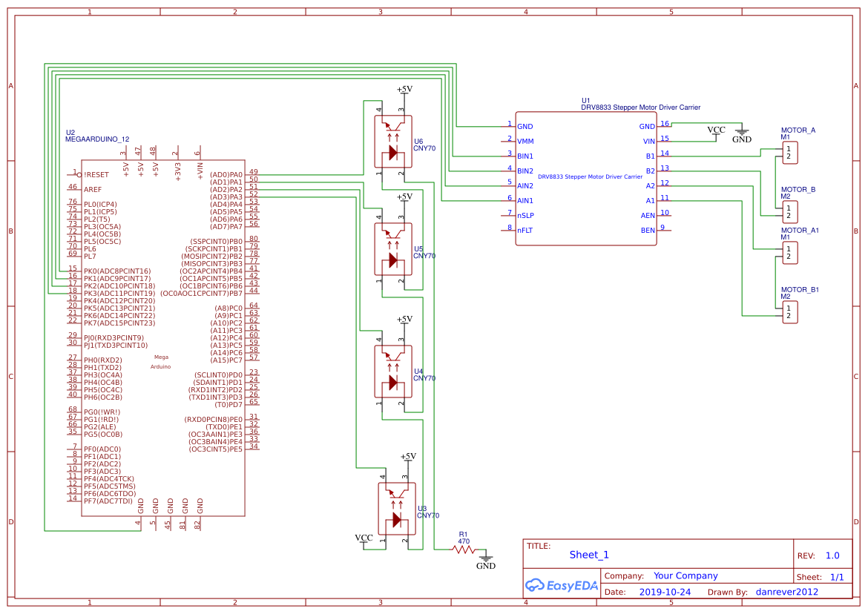This screenshot has width=868, height=614.
Task: Click the (OC3CINT5)PE5 pin label
Action: pyautogui.click(x=216, y=449)
